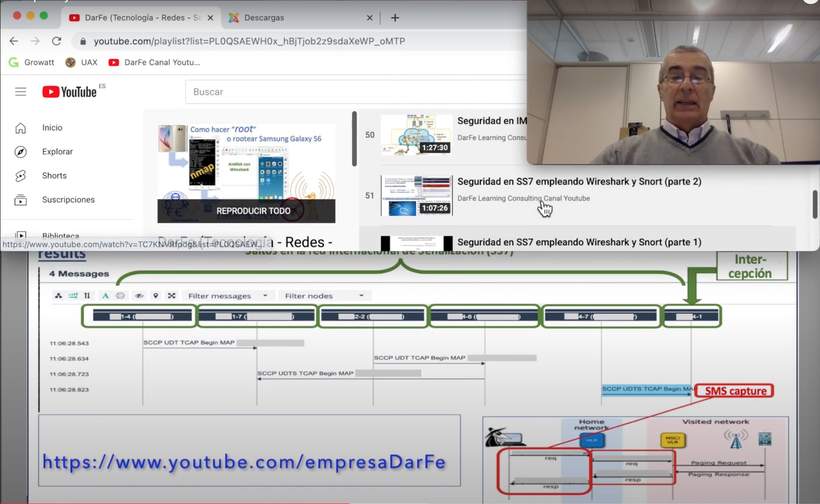Close the Descargas tab
The height and width of the screenshot is (504, 820).
click(x=370, y=18)
